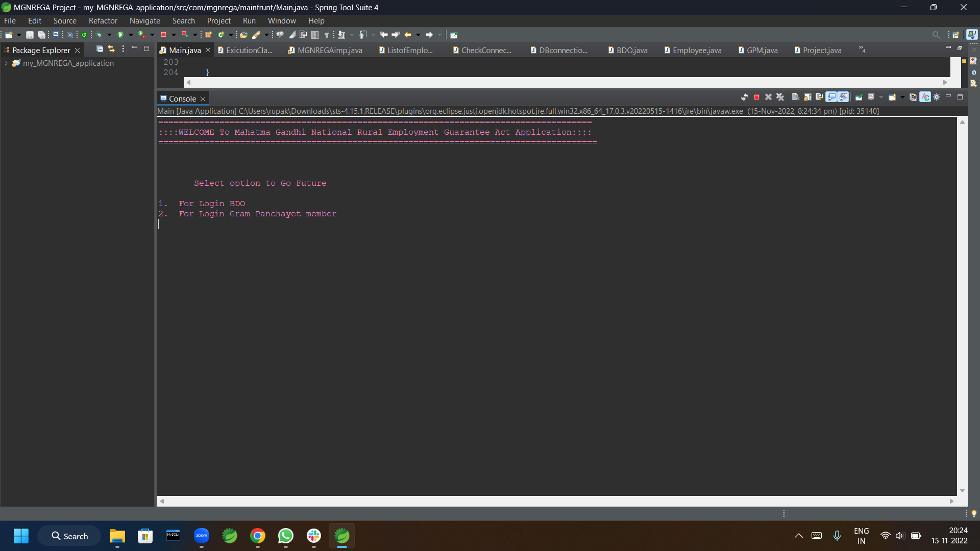Screen dimensions: 980x551
Task: Remove the launch with the console's single X icon
Action: pyautogui.click(x=768, y=97)
